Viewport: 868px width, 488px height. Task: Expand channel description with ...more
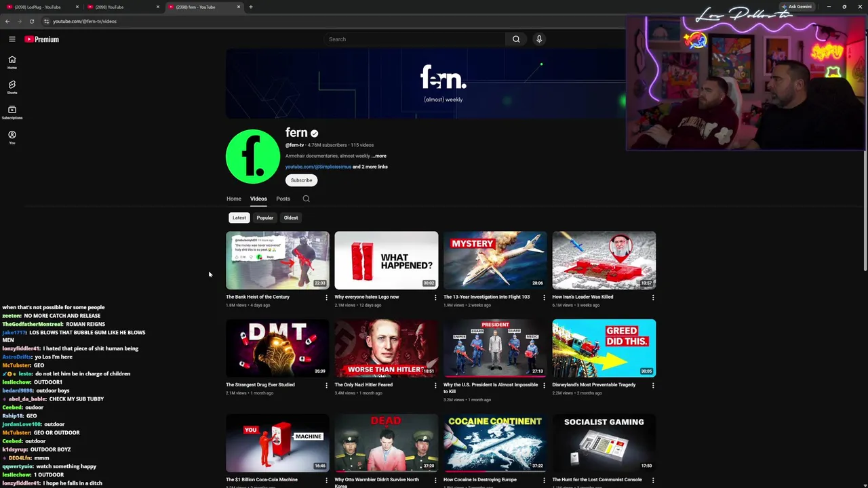click(x=378, y=156)
